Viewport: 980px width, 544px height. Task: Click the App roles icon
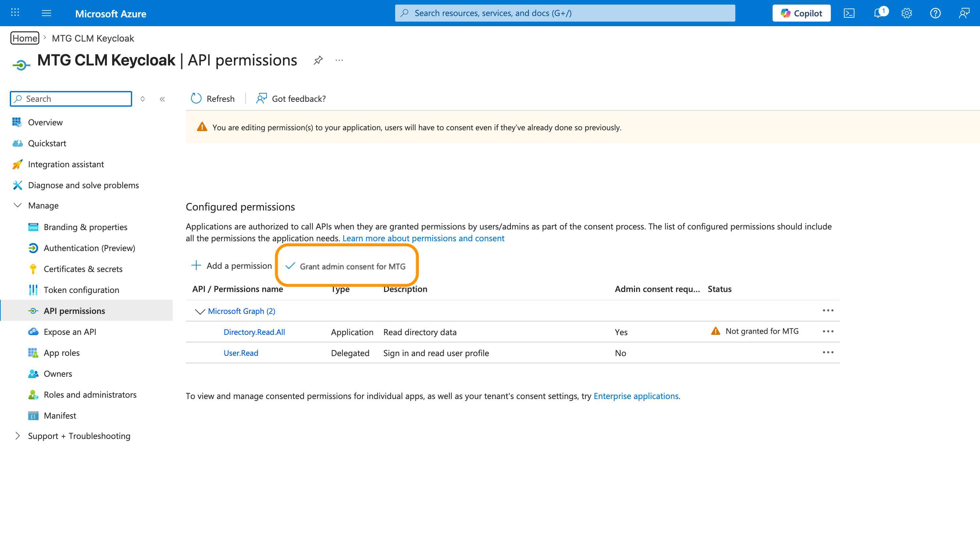pos(33,353)
